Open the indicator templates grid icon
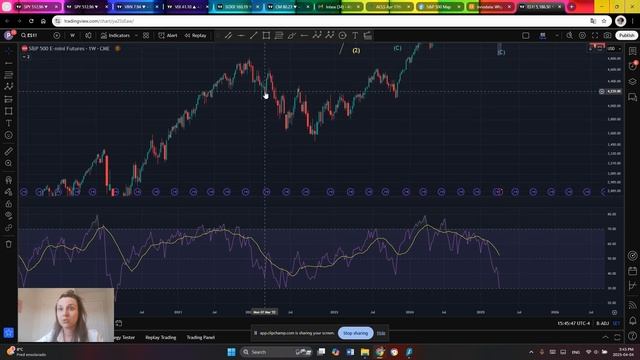This screenshot has height=360, width=640. pos(146,36)
